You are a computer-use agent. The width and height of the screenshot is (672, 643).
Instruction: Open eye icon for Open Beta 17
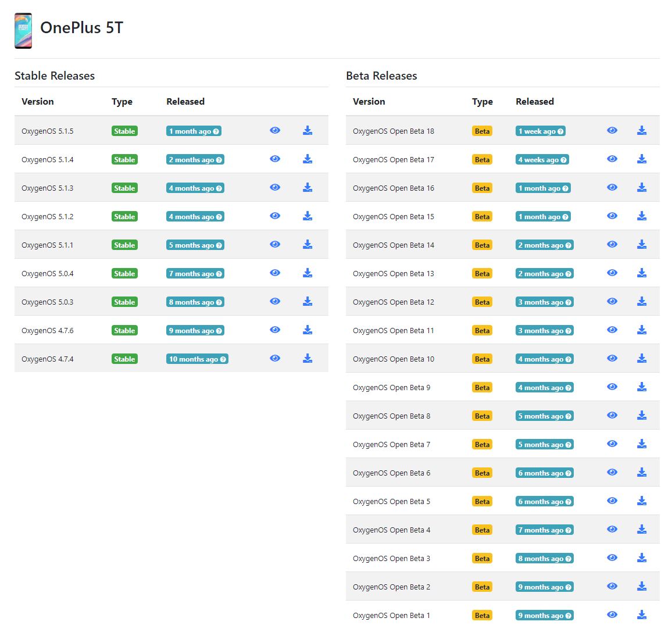[612, 159]
